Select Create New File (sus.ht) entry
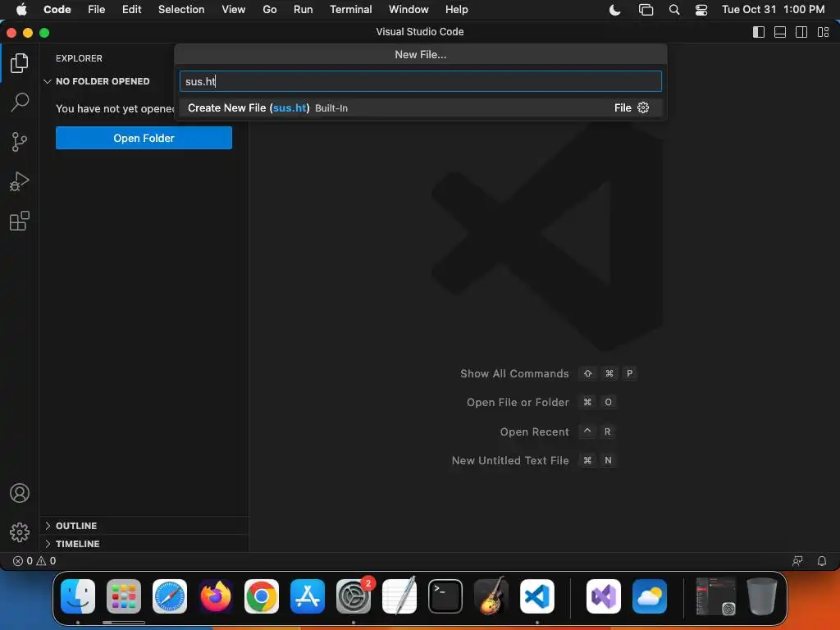 point(420,107)
